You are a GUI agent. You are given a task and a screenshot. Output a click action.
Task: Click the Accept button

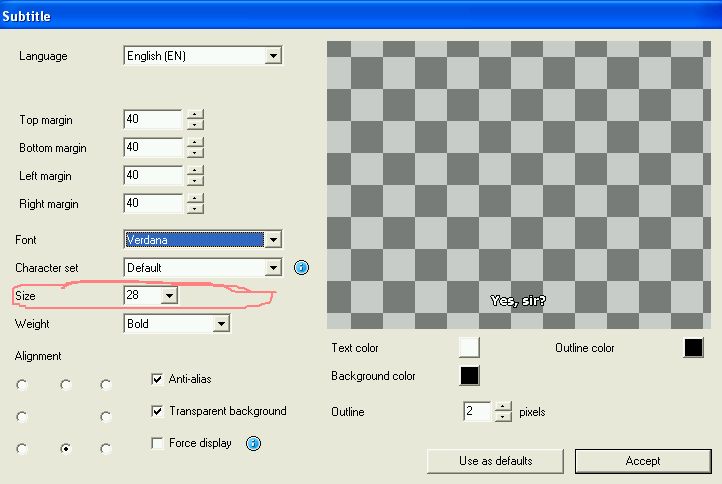tap(643, 461)
